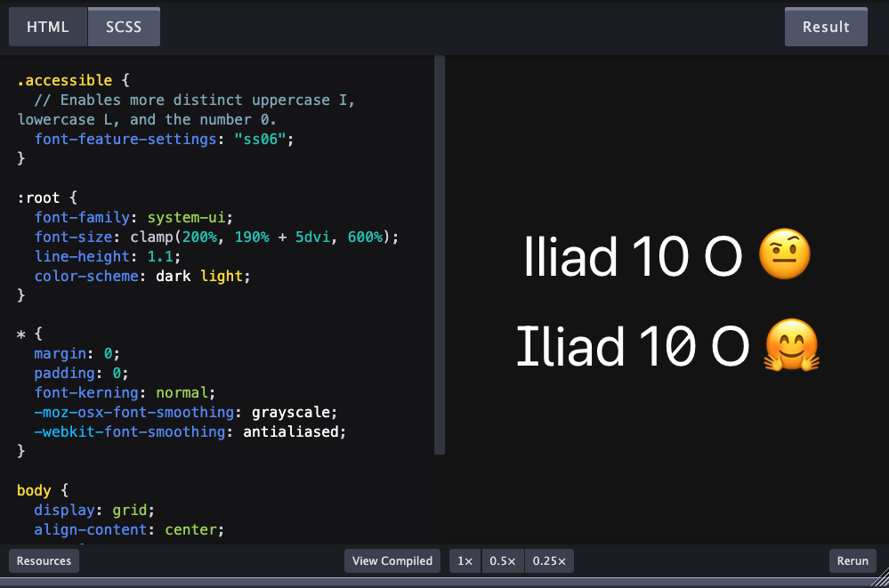Click the clamp( function in font-size
Image resolution: width=889 pixels, height=588 pixels.
click(156, 237)
